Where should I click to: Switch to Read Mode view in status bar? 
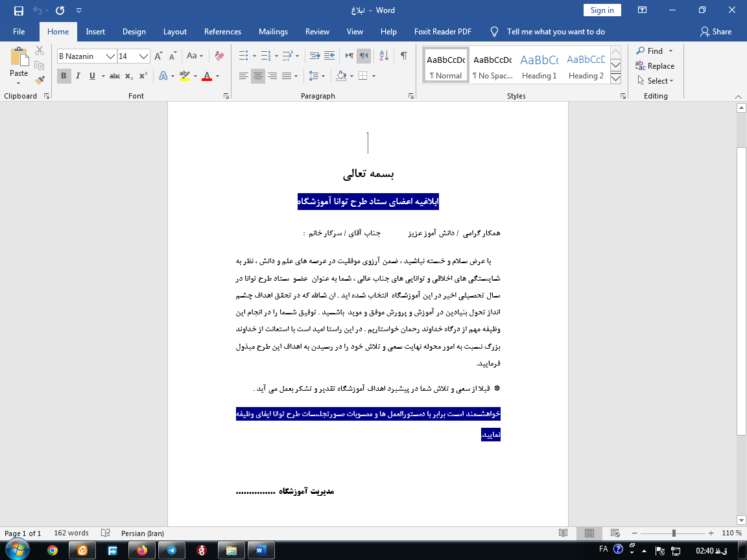pyautogui.click(x=563, y=533)
